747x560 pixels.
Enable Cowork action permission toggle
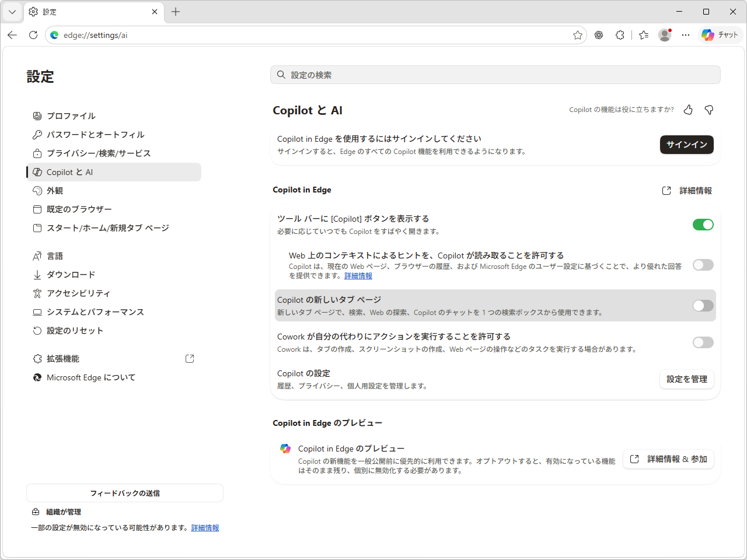click(703, 342)
